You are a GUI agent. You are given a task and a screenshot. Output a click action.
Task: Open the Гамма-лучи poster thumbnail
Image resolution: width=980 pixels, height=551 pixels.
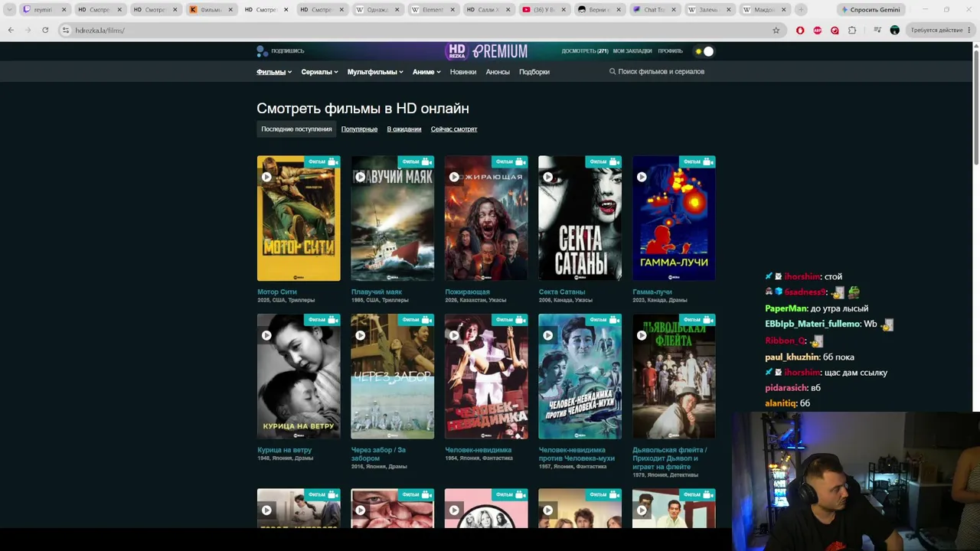tap(674, 218)
